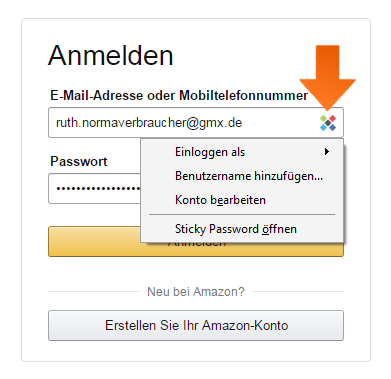Screen dimensions: 391x379
Task: Expand the Einloggen als submenu arrow
Action: point(327,152)
